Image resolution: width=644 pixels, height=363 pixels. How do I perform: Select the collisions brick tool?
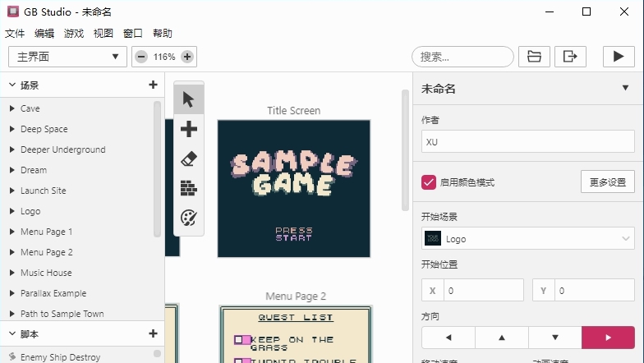tap(189, 188)
